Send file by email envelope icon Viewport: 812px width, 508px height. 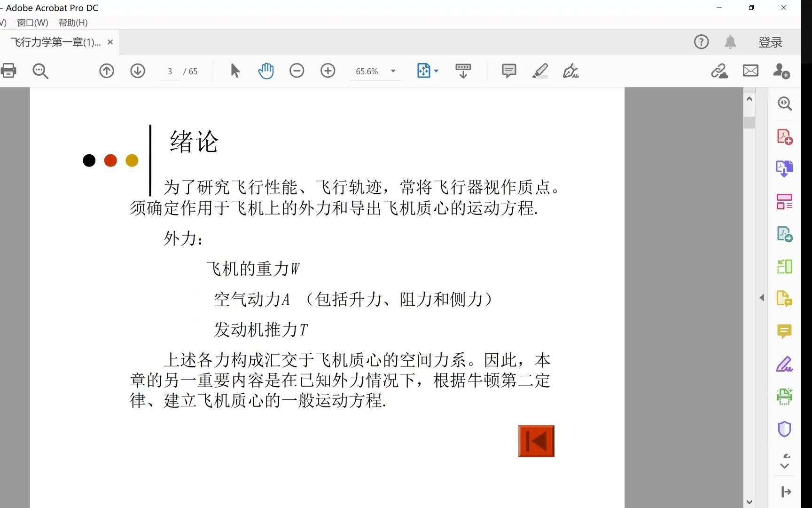[750, 71]
